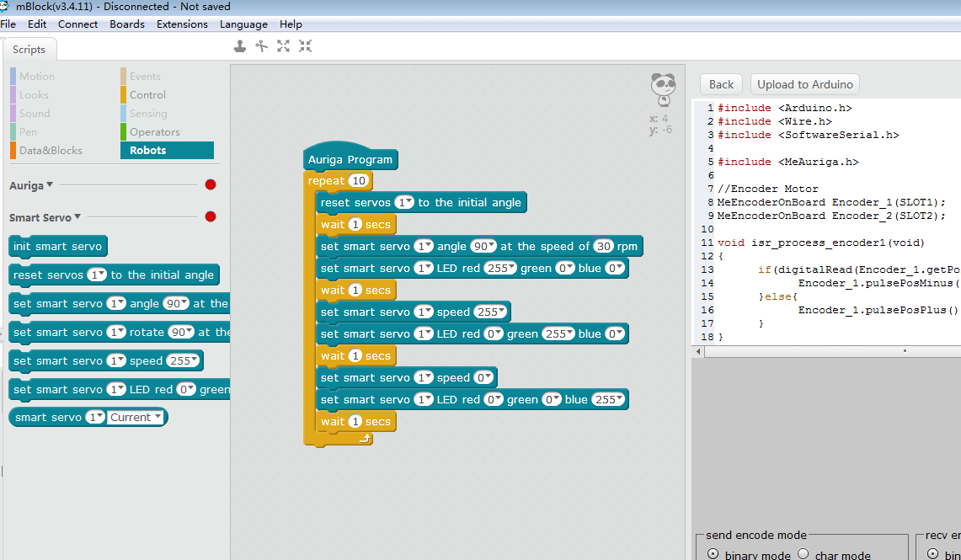Viewport: 961px width, 560px height.
Task: Open red 255 LED dropdown in script
Action: click(x=500, y=269)
